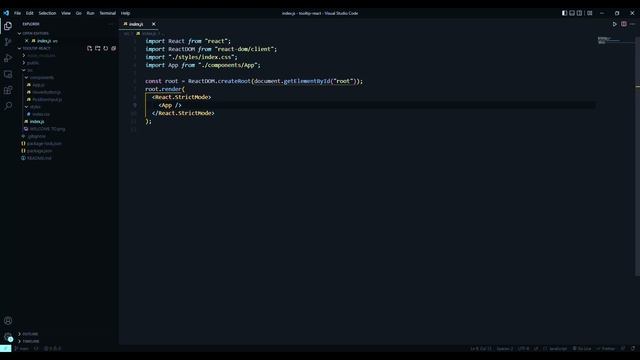
Task: Collapse all folders in explorer
Action: 113,48
